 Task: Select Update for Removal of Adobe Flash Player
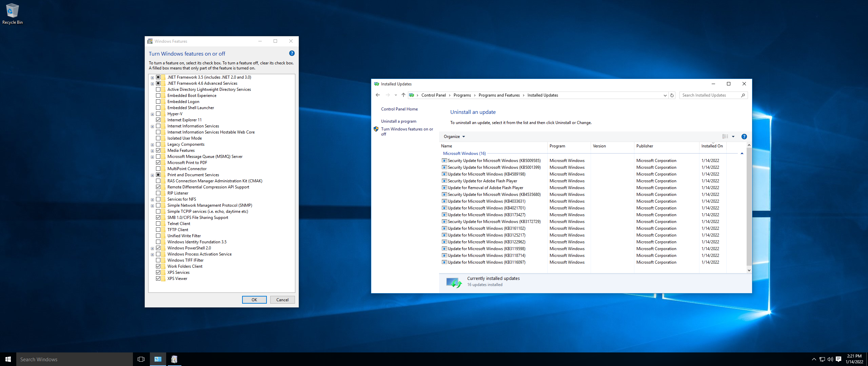tap(486, 188)
